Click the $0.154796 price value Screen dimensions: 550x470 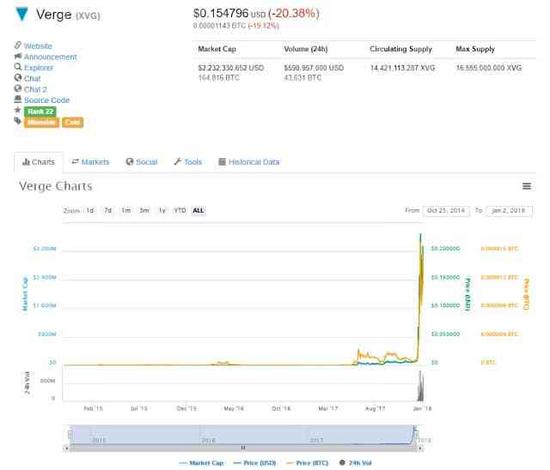click(x=221, y=13)
